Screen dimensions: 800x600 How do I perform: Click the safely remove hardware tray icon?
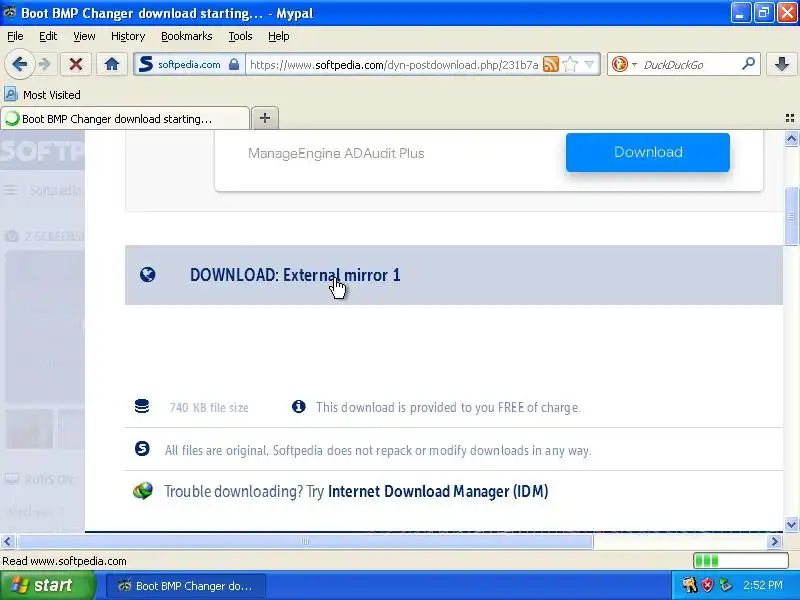(726, 585)
